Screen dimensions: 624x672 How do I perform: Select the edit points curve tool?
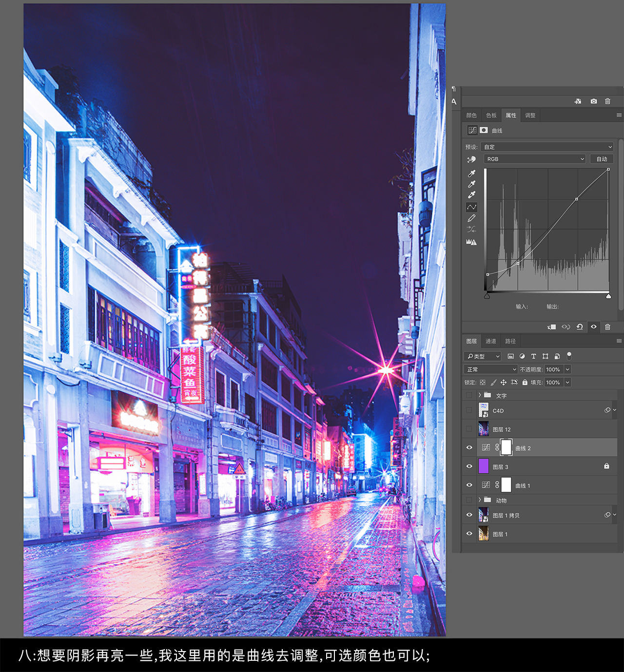[471, 207]
